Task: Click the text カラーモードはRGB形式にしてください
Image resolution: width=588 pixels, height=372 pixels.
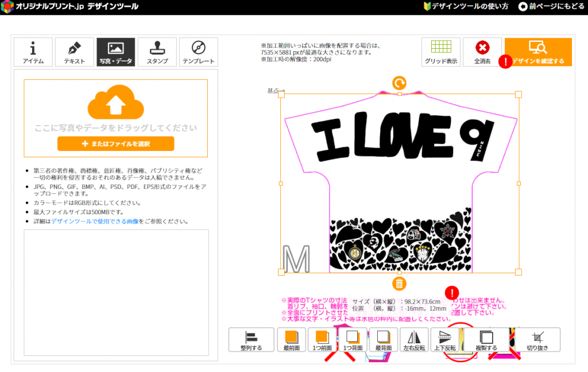Action: tap(87, 203)
